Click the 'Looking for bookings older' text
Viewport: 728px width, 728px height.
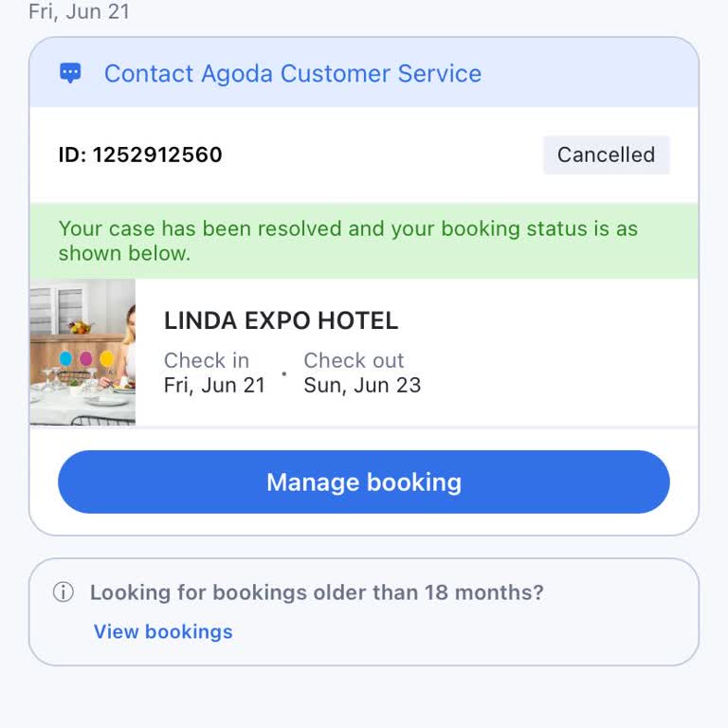point(317,593)
